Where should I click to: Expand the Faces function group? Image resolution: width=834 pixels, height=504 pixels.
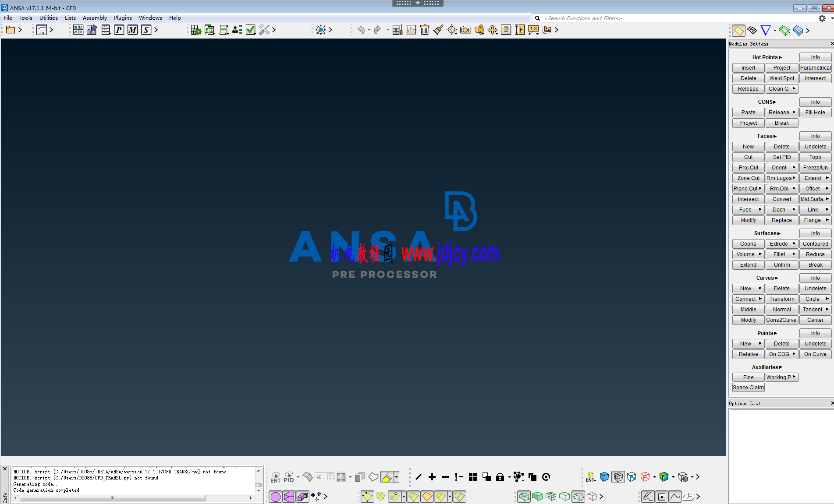pos(767,136)
